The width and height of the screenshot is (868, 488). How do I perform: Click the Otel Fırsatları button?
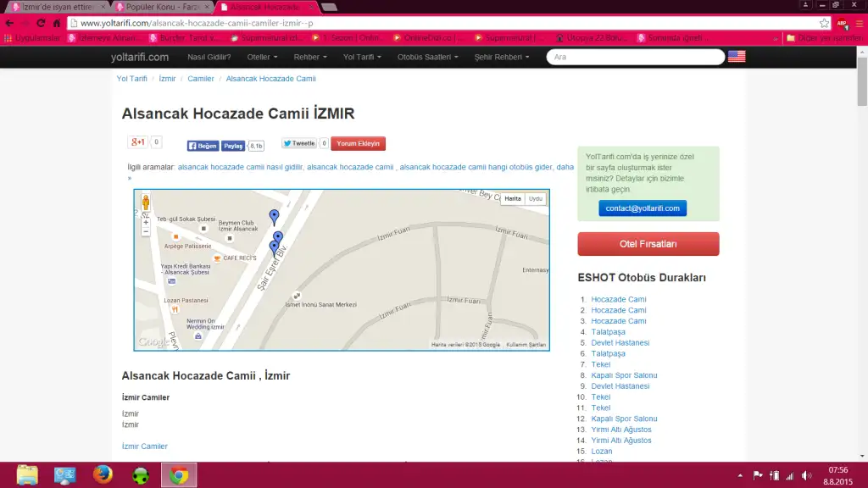pos(648,244)
